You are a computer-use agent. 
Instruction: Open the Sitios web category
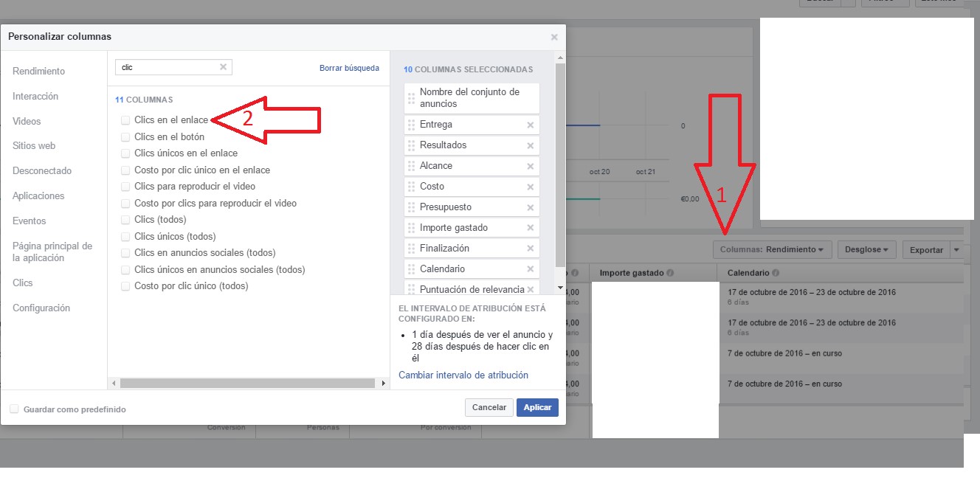click(x=34, y=146)
